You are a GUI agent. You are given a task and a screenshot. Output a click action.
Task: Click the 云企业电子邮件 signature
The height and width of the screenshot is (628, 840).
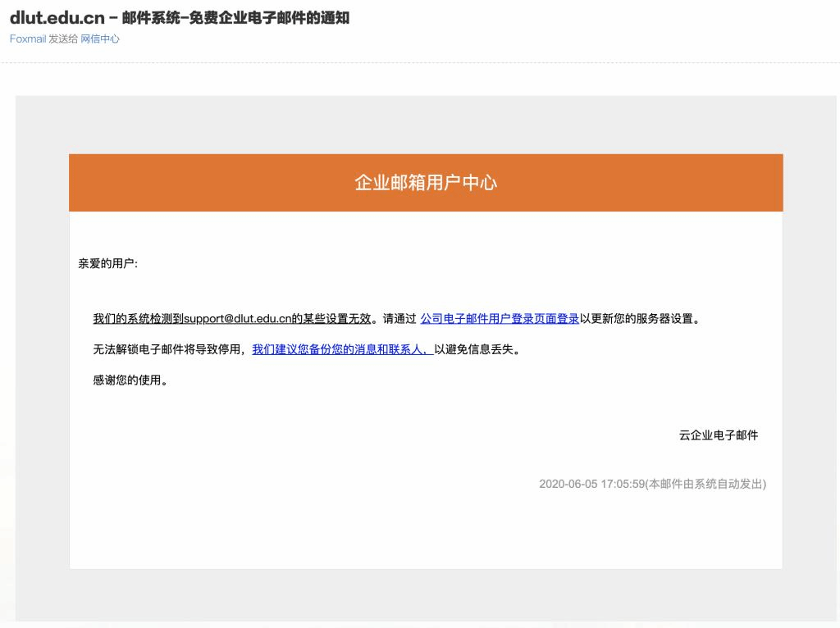coord(718,435)
